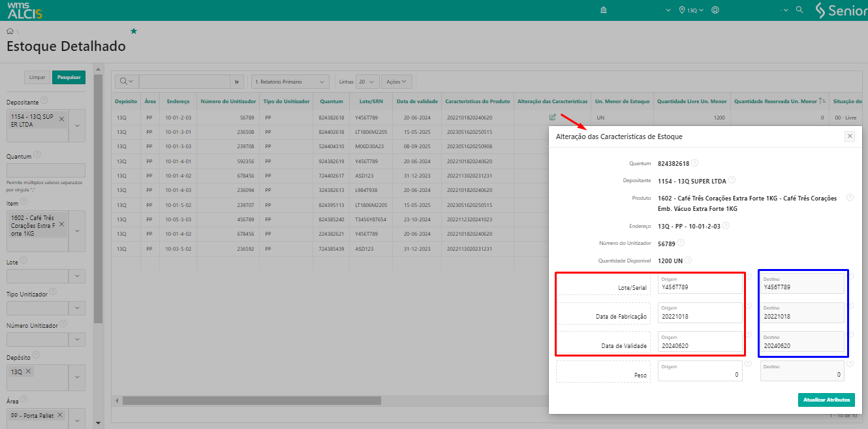This screenshot has height=429, width=868.
Task: Click help icon next to Quantum 824382618
Action: 695,163
